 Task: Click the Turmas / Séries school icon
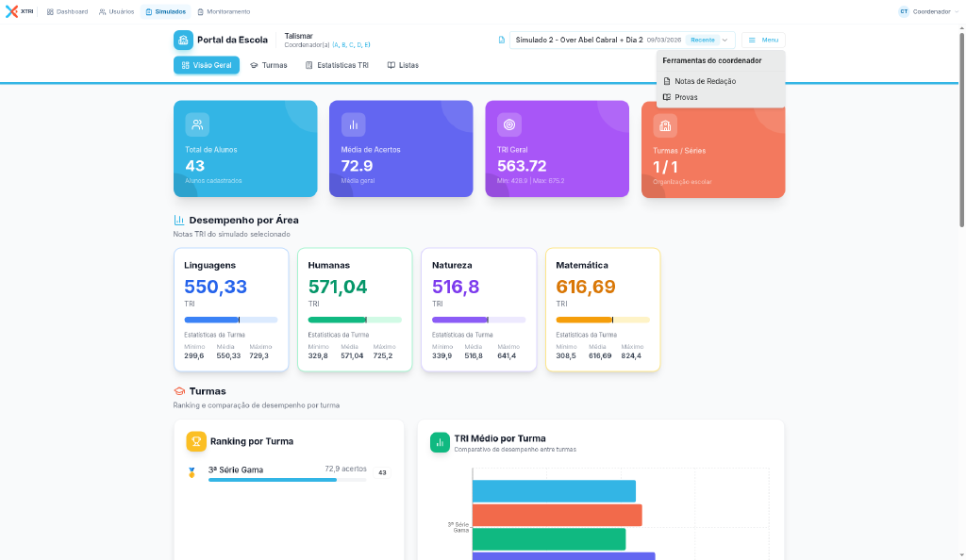pyautogui.click(x=665, y=125)
